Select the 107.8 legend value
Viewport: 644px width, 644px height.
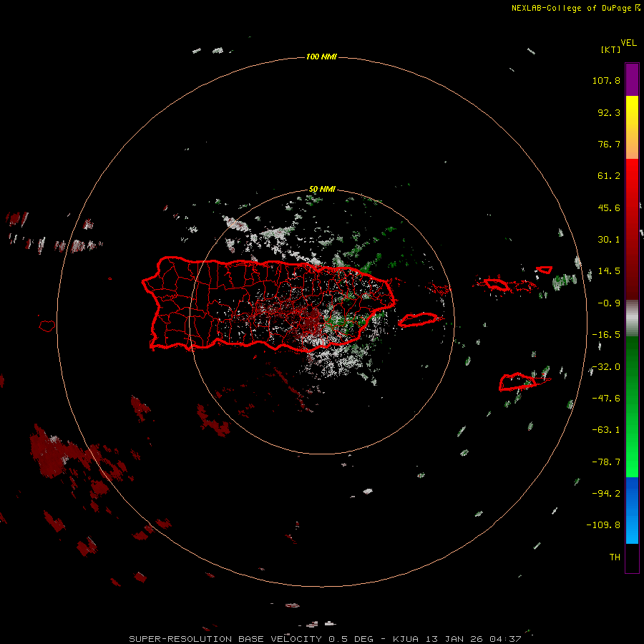(606, 80)
